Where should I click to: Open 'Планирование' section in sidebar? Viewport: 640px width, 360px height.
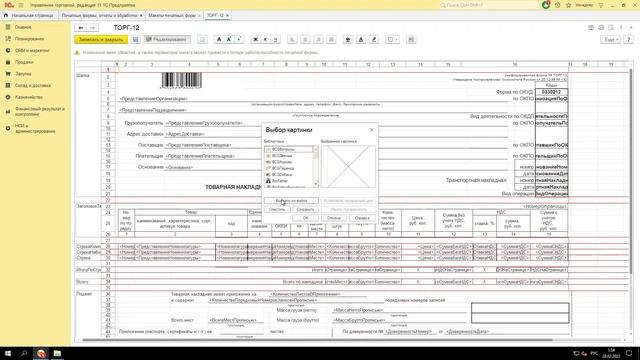coord(29,39)
